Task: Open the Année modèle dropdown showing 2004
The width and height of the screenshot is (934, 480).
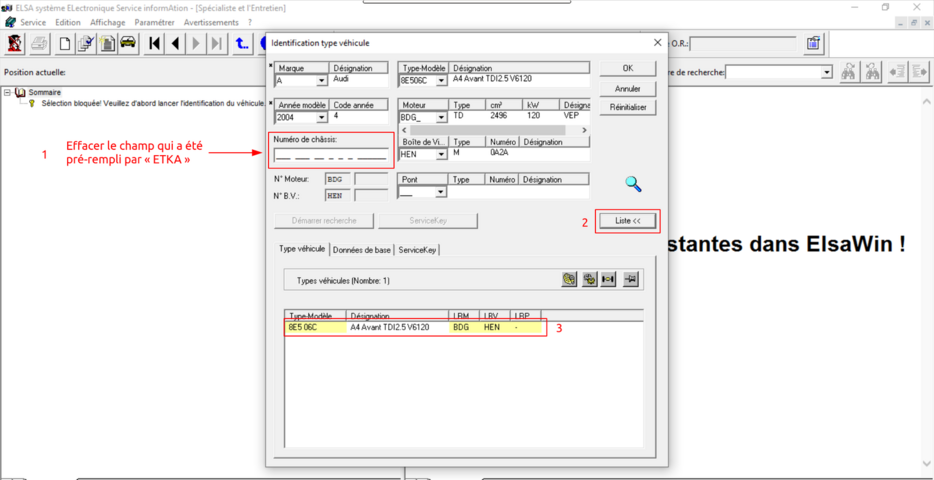Action: click(322, 117)
